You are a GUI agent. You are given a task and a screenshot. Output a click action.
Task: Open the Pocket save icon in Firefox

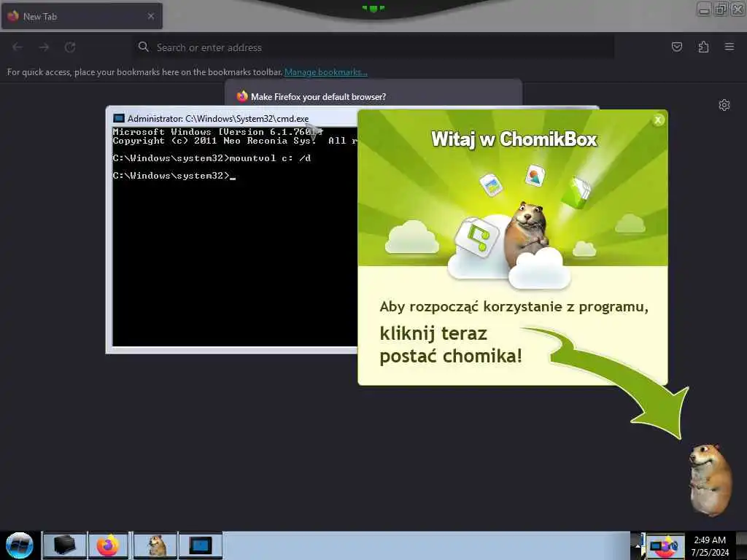point(676,47)
